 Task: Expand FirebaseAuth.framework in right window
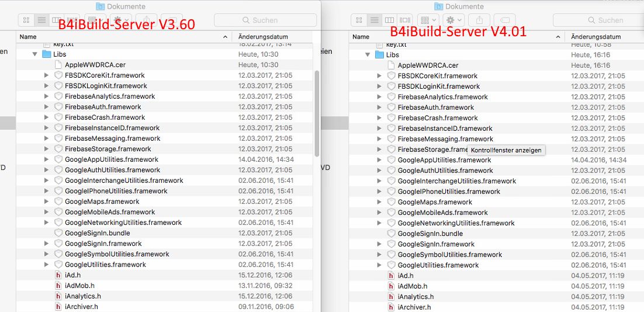coord(379,107)
